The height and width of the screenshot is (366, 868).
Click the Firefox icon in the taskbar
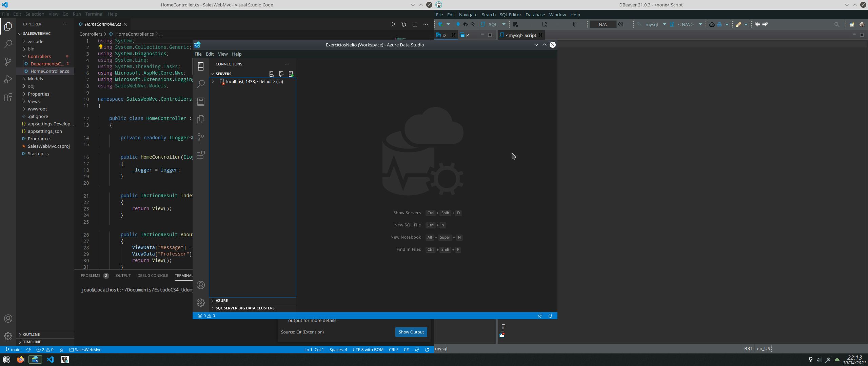coord(21,360)
